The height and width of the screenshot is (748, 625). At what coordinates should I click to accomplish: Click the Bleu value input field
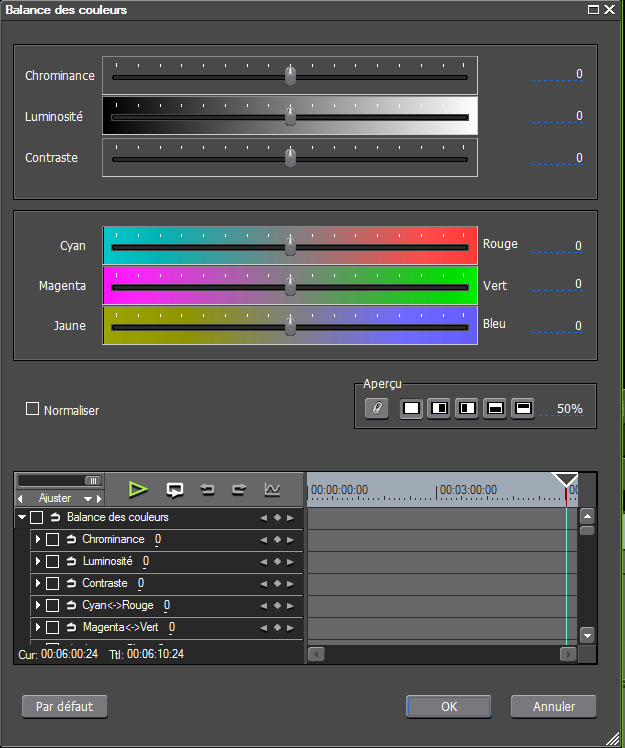tap(558, 326)
